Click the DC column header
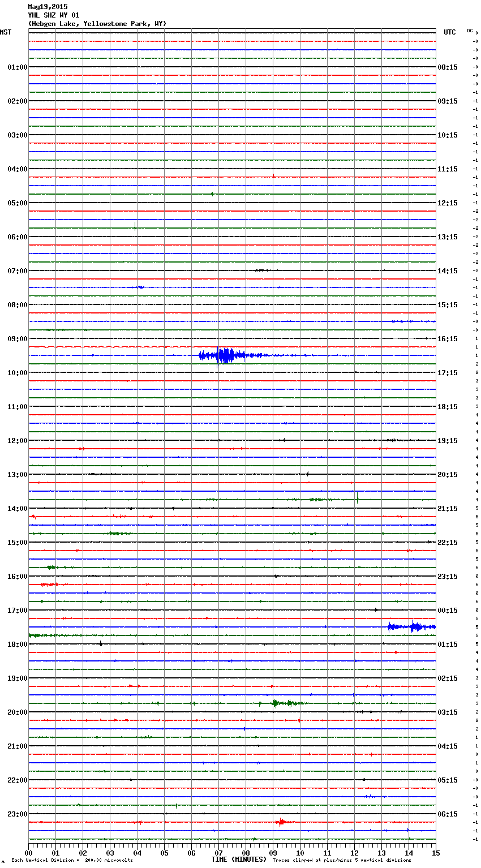The height and width of the screenshot is (868, 481). click(x=470, y=31)
